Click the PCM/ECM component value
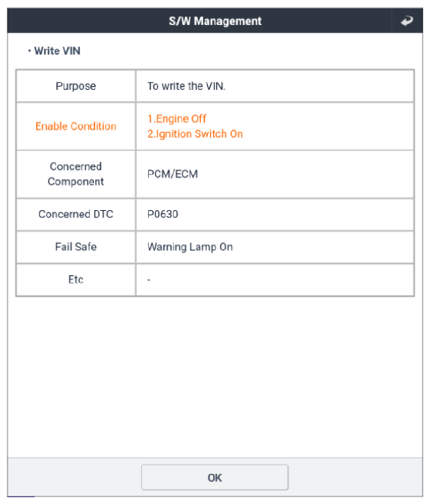 click(x=172, y=174)
